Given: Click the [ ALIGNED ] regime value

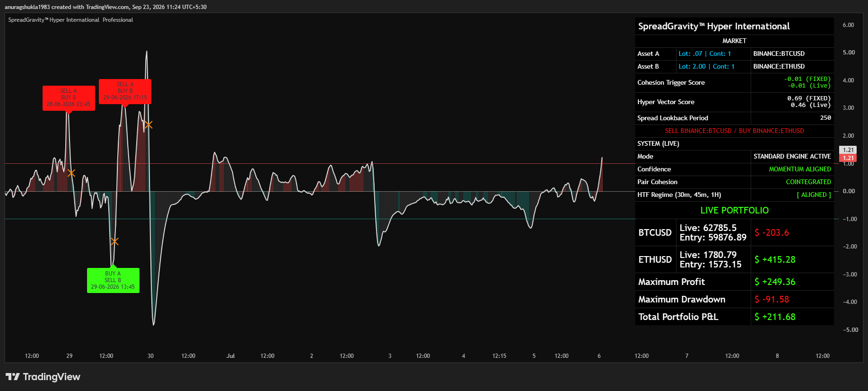Looking at the screenshot, I should click(x=814, y=195).
